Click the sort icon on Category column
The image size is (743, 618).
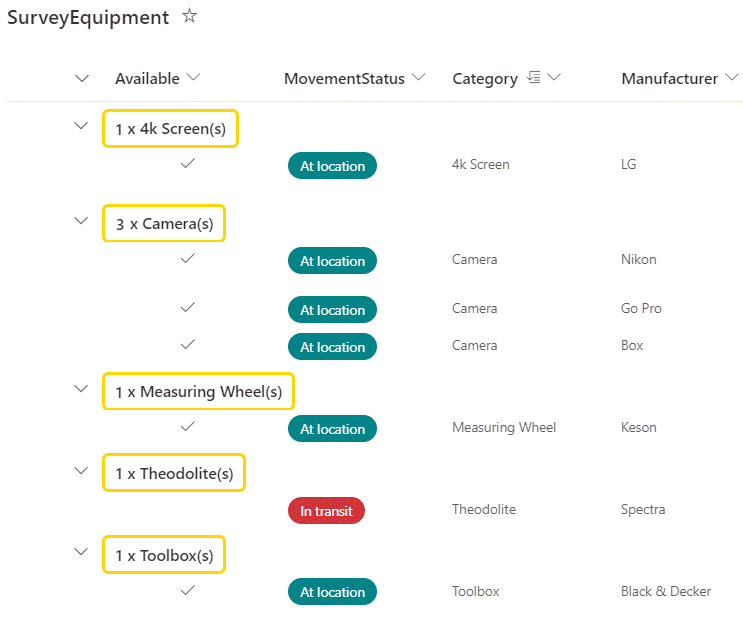534,78
